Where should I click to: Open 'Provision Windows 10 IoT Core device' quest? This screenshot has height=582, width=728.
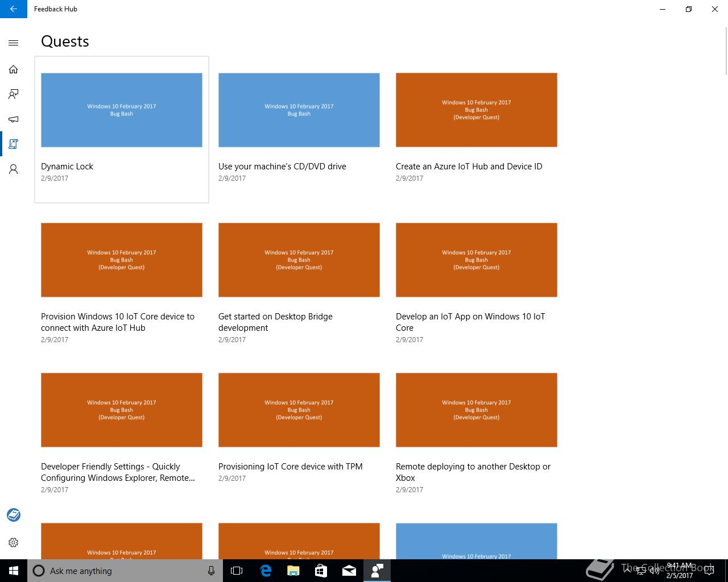(118, 322)
